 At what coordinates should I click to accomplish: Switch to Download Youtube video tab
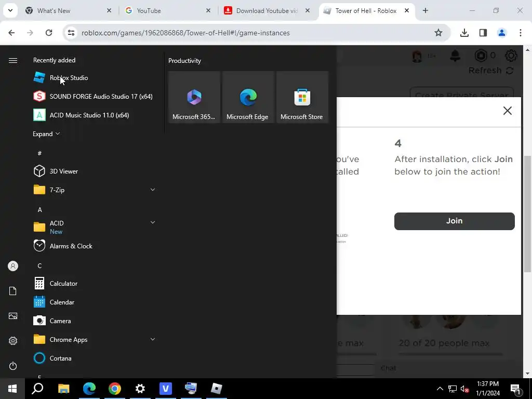(268, 10)
